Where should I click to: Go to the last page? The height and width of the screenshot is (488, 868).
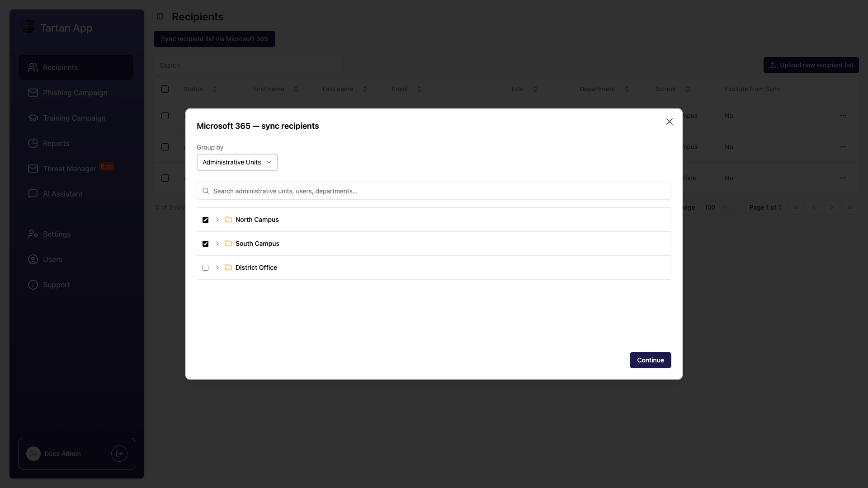[850, 207]
